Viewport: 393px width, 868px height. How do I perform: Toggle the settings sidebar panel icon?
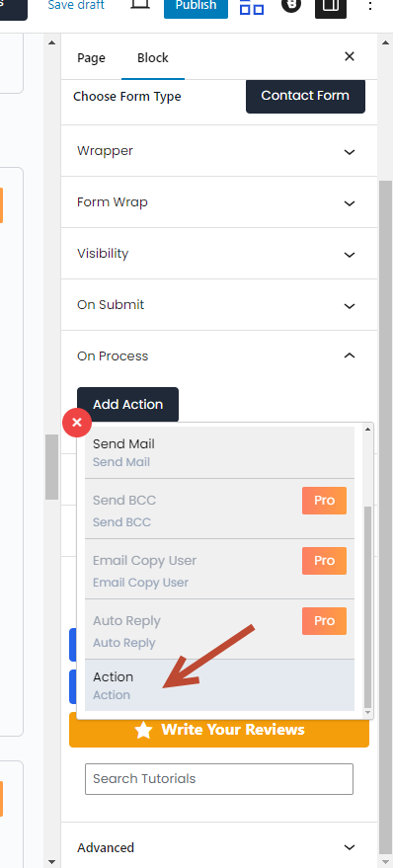coord(331,7)
